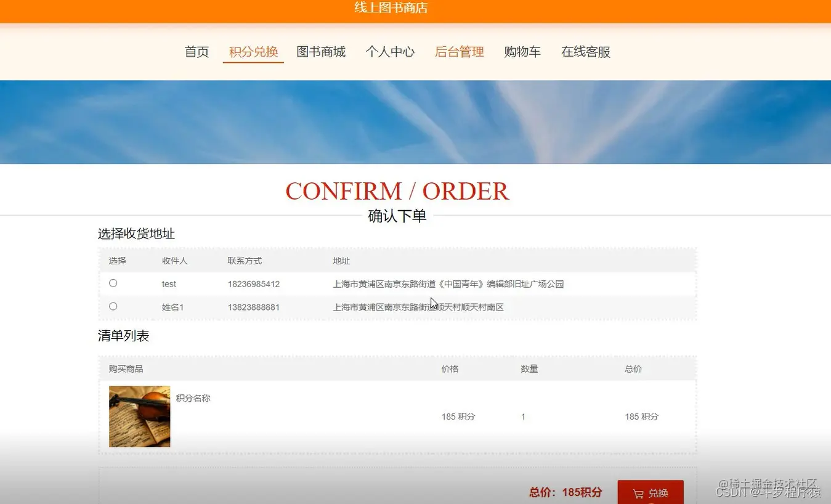
Task: Enter the 后台管理 section
Action: pos(459,52)
